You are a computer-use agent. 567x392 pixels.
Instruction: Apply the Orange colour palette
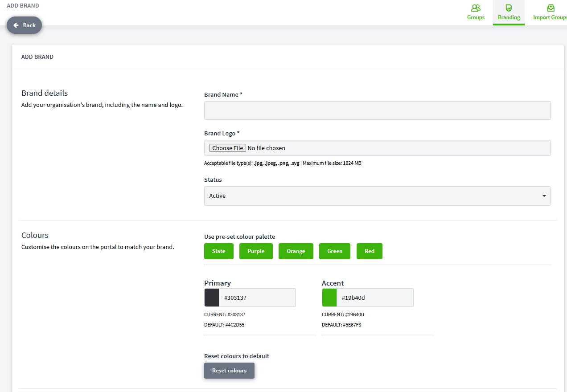[x=296, y=251]
